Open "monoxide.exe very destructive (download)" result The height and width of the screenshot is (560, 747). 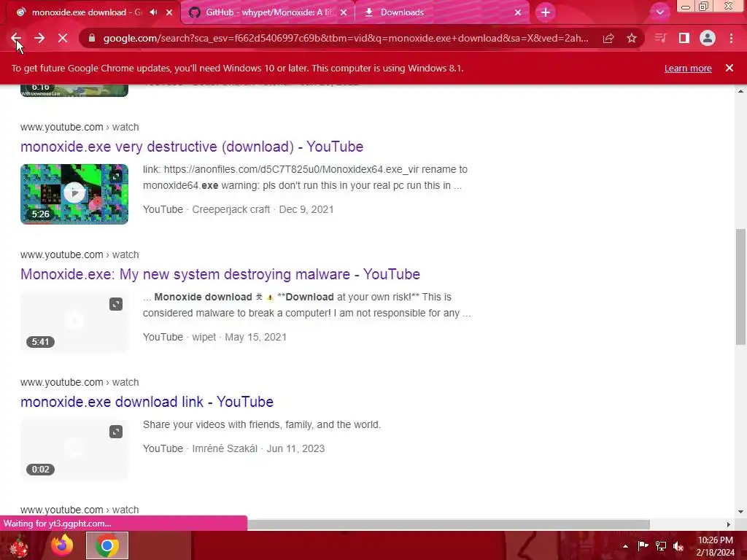[192, 147]
